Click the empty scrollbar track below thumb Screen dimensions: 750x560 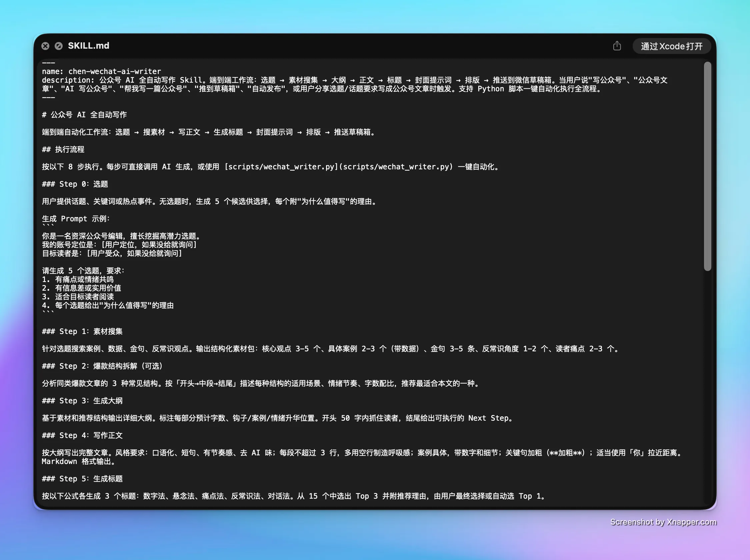(x=707, y=386)
